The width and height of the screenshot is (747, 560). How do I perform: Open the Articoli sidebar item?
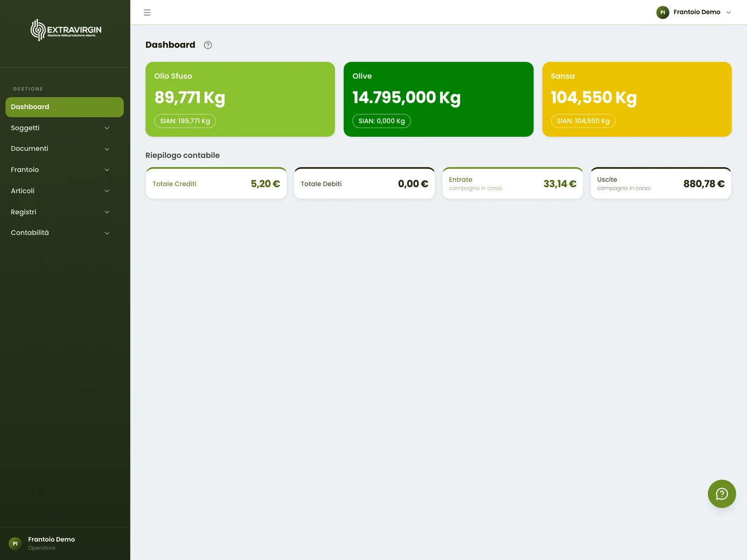[x=64, y=191]
